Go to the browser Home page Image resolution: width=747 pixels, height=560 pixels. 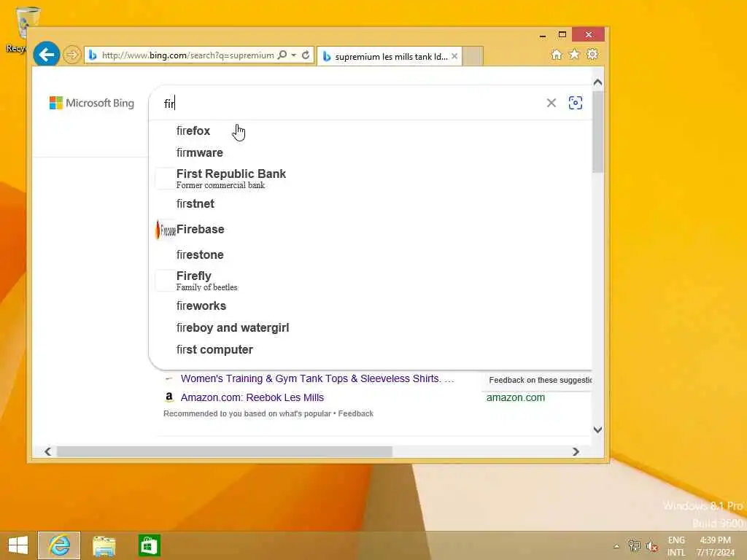point(557,55)
